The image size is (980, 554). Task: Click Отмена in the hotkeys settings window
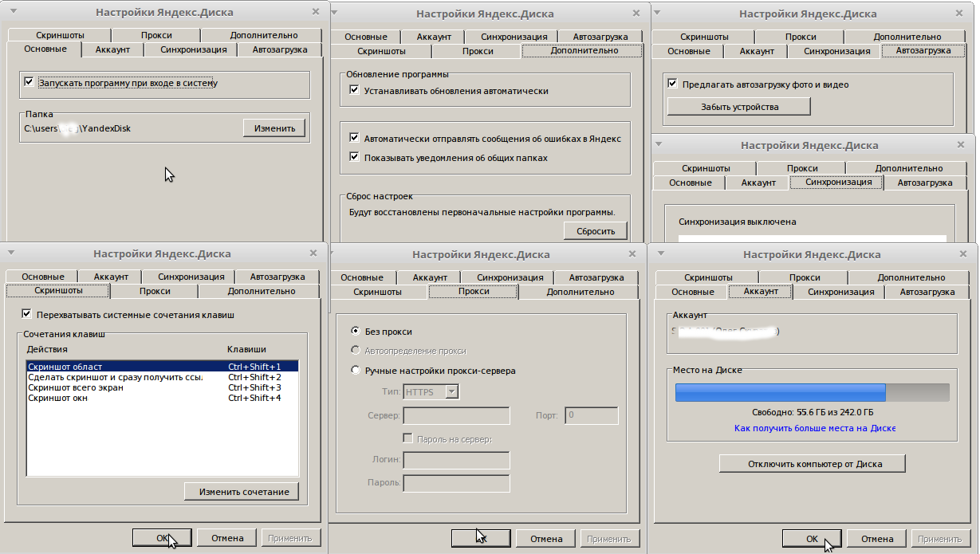coord(227,538)
